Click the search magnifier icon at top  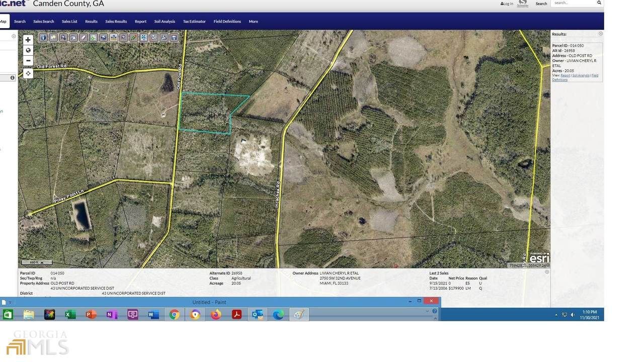tap(599, 3)
